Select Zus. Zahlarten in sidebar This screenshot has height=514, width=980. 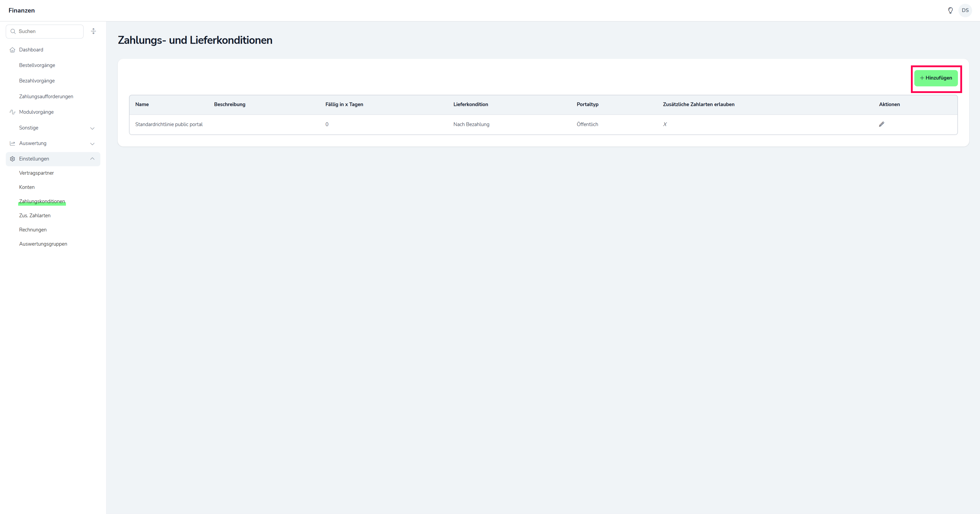35,216
